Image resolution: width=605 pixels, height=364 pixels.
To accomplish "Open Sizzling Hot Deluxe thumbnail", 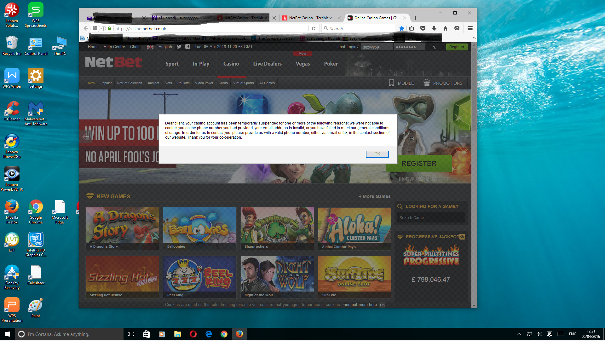I will pyautogui.click(x=122, y=277).
